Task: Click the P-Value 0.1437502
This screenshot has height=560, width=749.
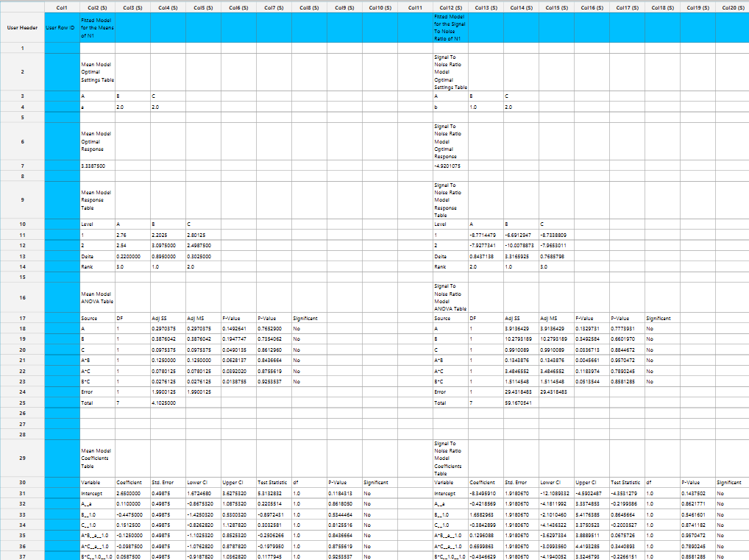Action: (x=698, y=494)
